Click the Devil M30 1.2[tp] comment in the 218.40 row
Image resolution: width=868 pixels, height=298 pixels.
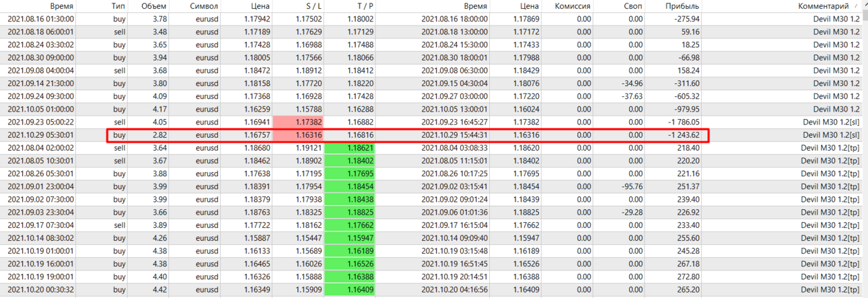pyautogui.click(x=830, y=147)
